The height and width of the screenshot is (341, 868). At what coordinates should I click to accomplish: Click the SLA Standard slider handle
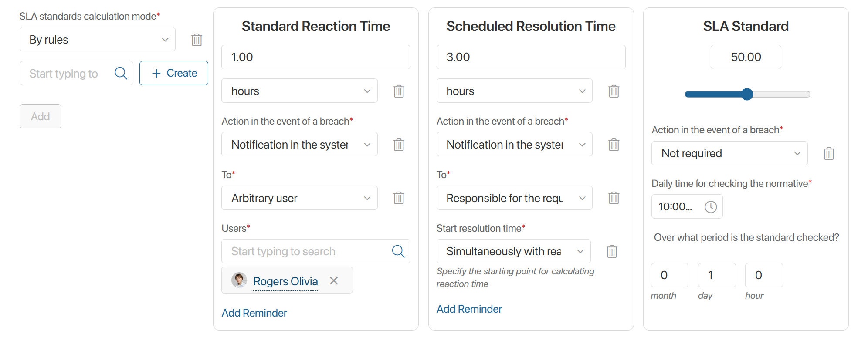click(x=747, y=94)
